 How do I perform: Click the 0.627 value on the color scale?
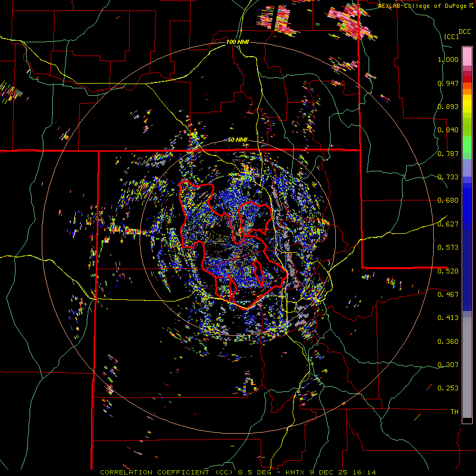point(448,224)
